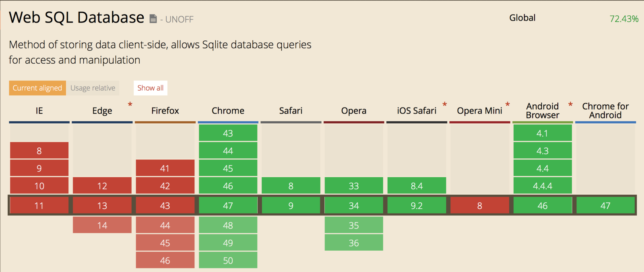Screen dimensions: 644x272
Task: Select the Opera 34 cell
Action: (354, 206)
